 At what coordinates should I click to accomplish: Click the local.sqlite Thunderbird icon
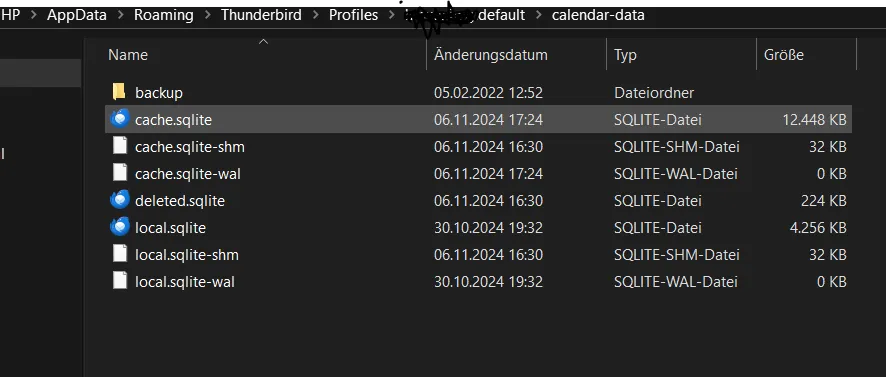(x=119, y=227)
